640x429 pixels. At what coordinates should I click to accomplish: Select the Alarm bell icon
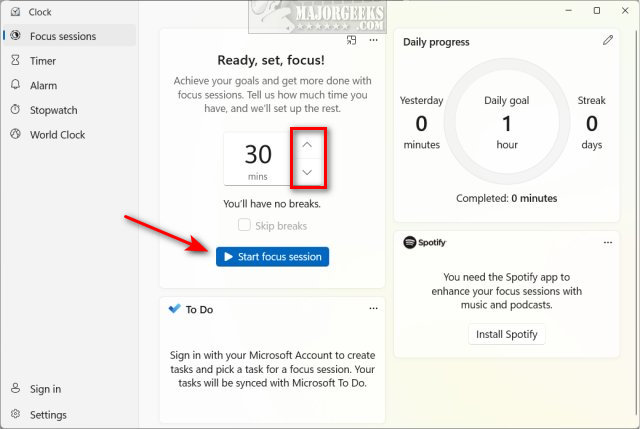15,84
